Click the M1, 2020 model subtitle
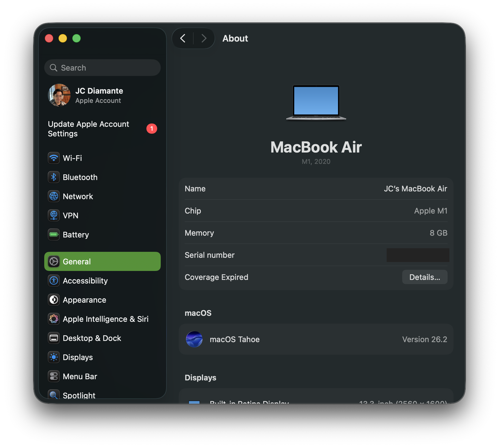Viewport: 499px width, 448px height. tap(316, 161)
